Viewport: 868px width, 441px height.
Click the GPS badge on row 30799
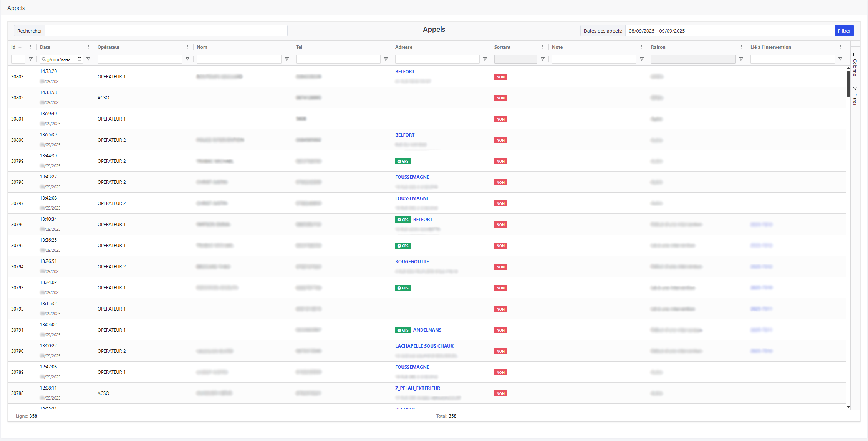pos(403,161)
